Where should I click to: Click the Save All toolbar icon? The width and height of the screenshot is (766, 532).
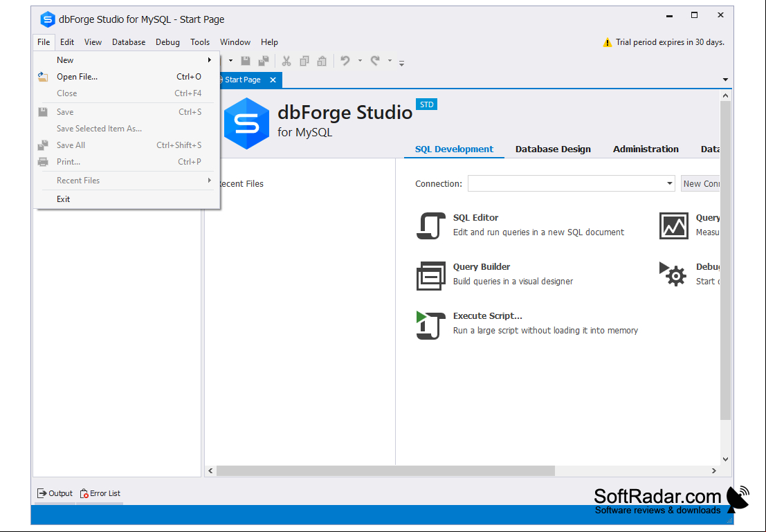click(x=264, y=61)
